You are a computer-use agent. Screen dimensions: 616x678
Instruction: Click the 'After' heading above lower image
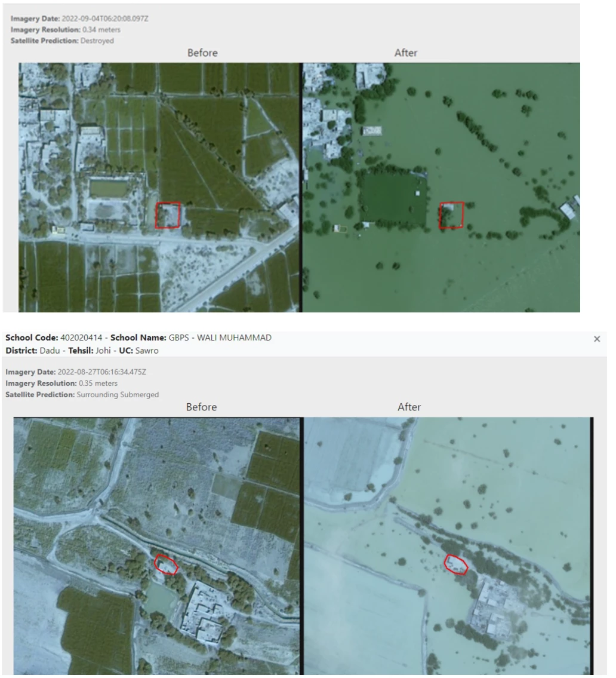pos(409,407)
